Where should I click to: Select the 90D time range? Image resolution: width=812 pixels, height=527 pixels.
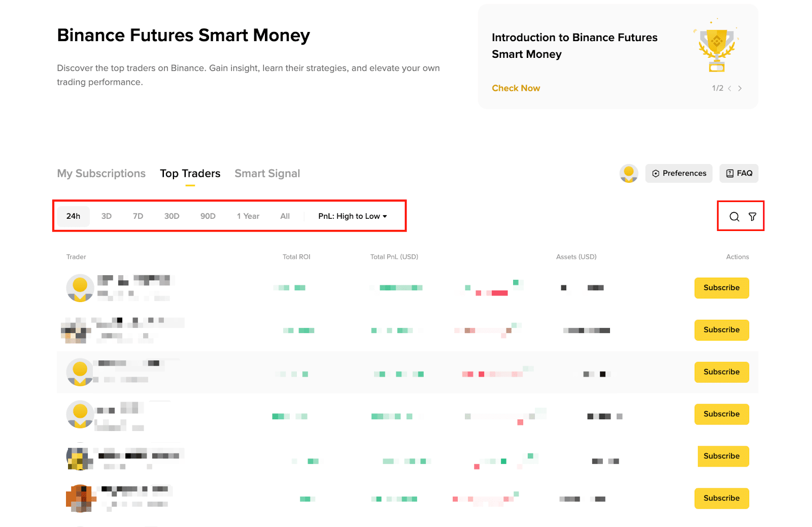(208, 216)
